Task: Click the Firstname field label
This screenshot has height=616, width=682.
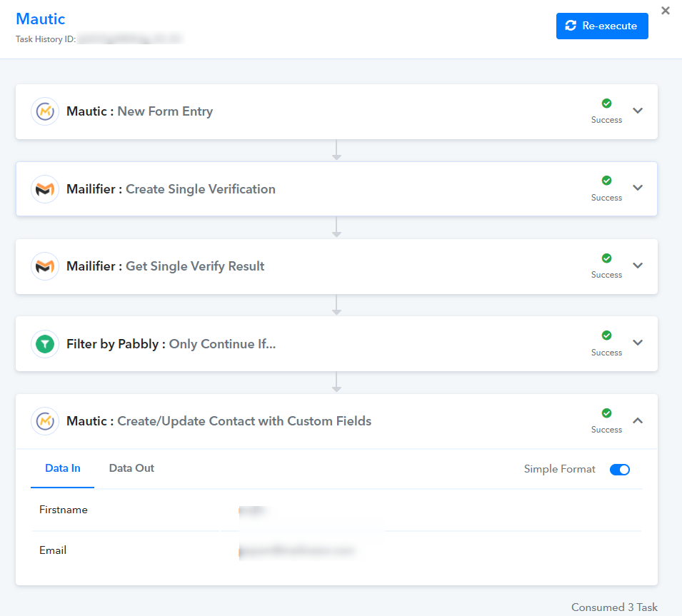Action: [x=64, y=510]
